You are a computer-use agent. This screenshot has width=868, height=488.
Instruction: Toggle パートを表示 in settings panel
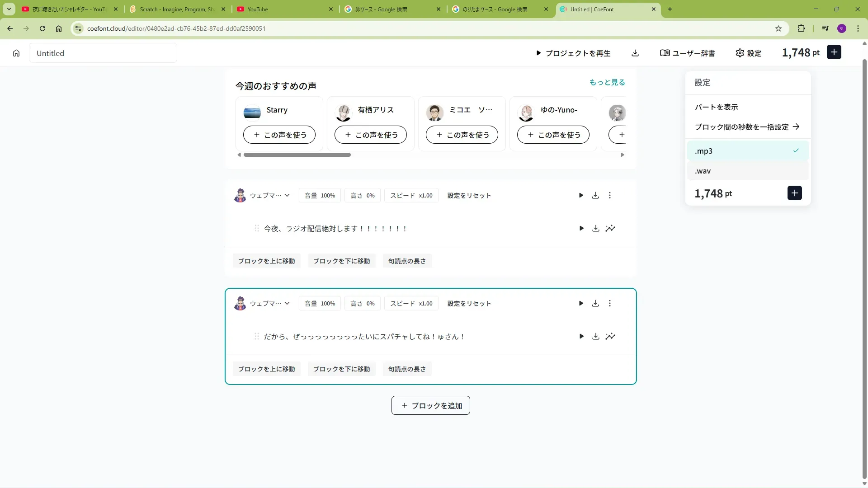[717, 107]
